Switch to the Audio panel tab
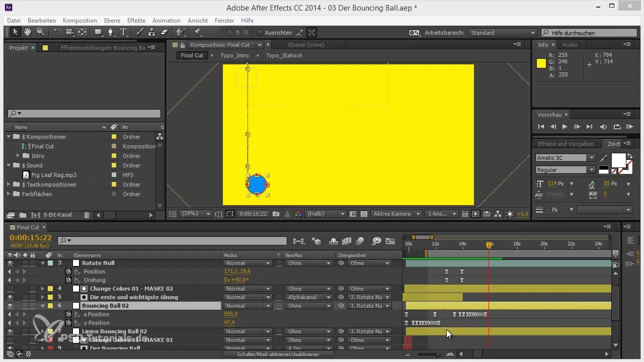644x362 pixels. [x=570, y=45]
